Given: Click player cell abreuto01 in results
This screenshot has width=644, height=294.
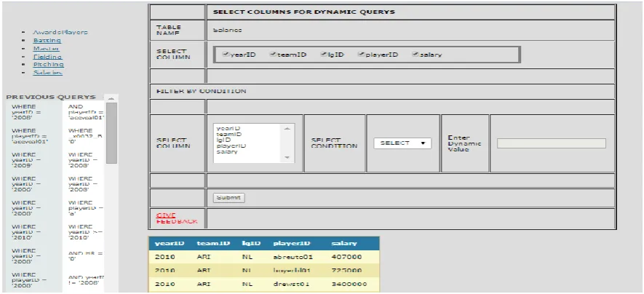Looking at the screenshot, I should tap(293, 257).
